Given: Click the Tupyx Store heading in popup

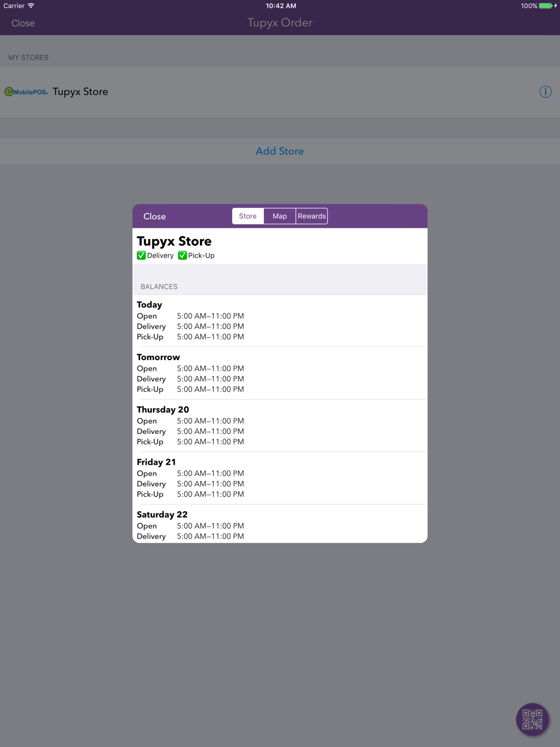Looking at the screenshot, I should [174, 241].
